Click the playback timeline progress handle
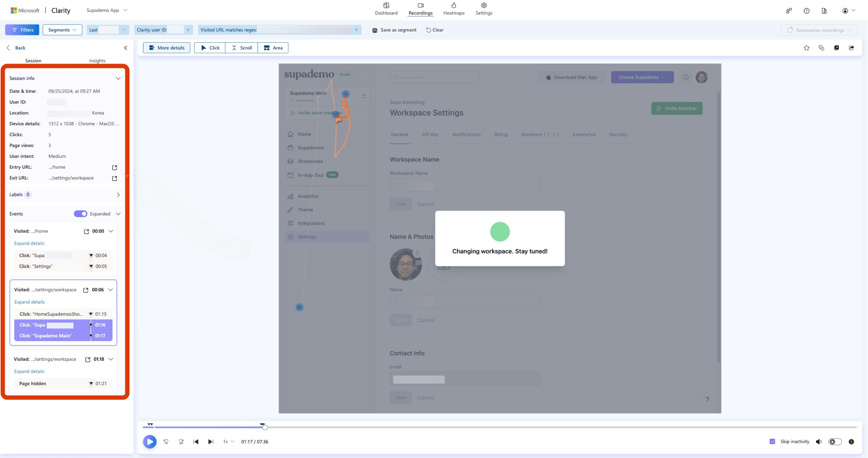The width and height of the screenshot is (868, 458). (x=265, y=427)
